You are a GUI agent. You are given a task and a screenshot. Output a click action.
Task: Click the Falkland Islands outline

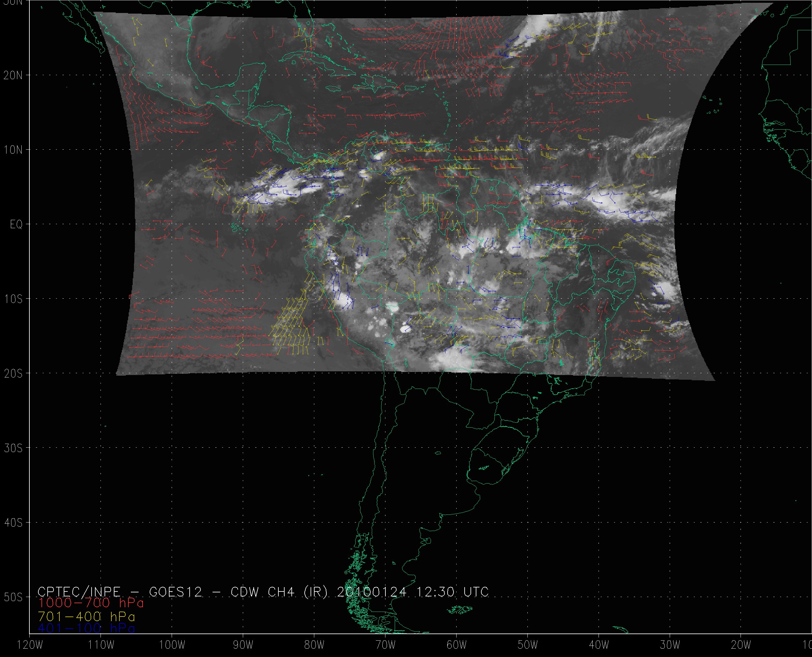pos(459,610)
